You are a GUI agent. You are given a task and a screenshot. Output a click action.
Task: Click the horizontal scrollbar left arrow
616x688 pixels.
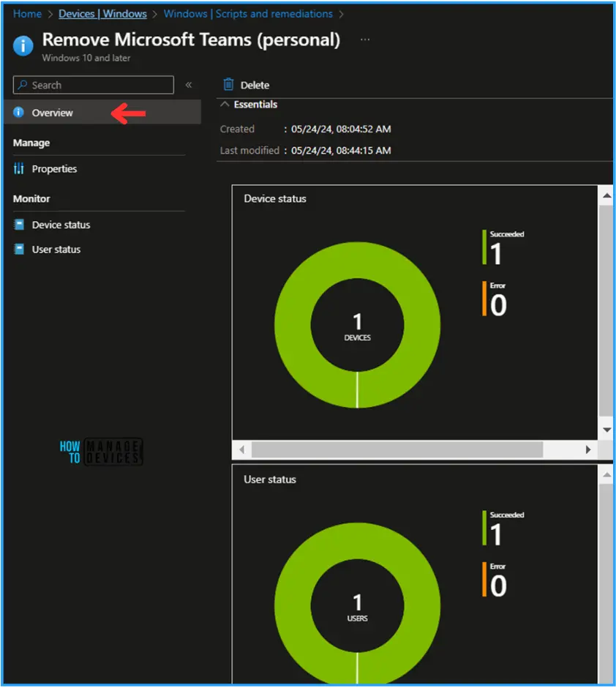241,449
